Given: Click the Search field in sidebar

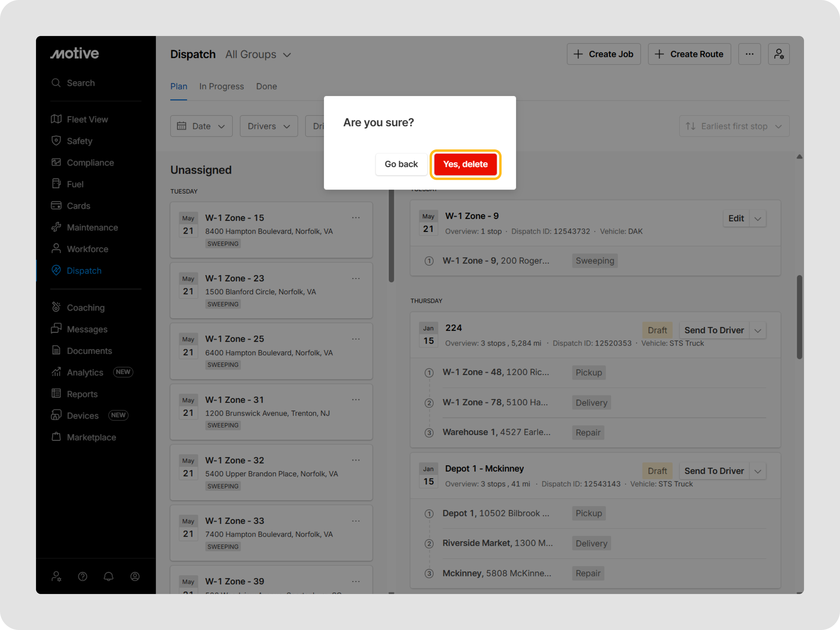Looking at the screenshot, I should pos(80,83).
